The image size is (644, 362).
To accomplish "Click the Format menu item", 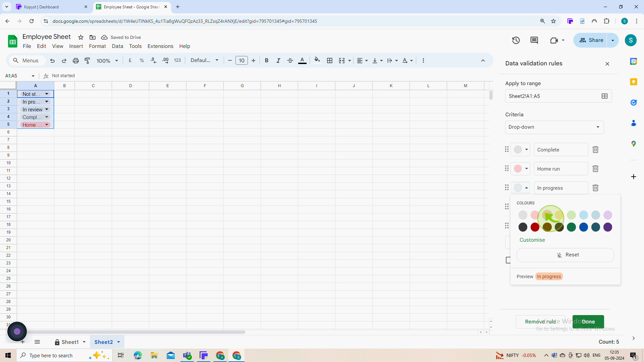I will (97, 46).
